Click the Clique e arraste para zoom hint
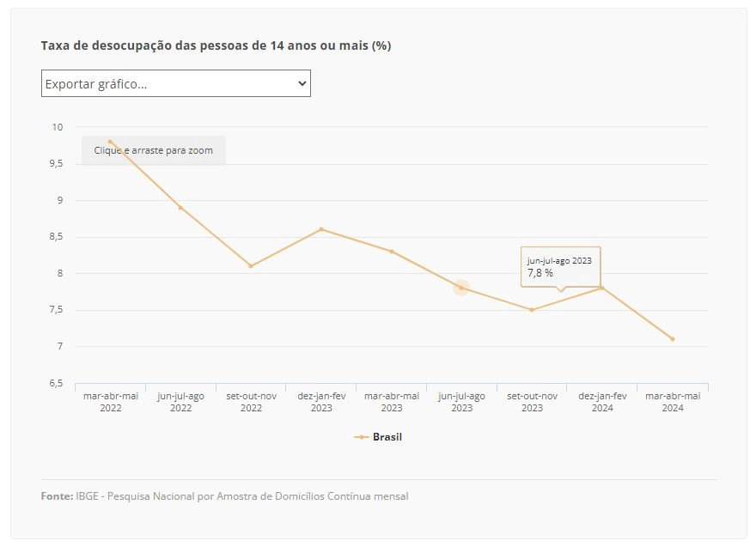The height and width of the screenshot is (547, 756). pyautogui.click(x=153, y=150)
